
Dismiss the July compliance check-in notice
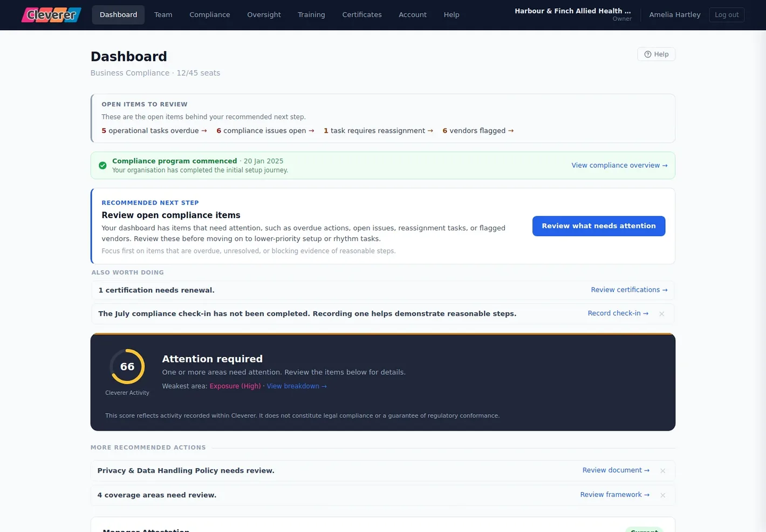pyautogui.click(x=661, y=313)
